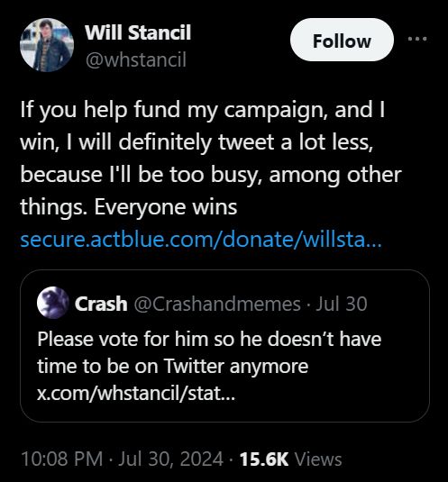Click the Will Stancil display name
Screen dimensions: 448x482
tap(138, 32)
